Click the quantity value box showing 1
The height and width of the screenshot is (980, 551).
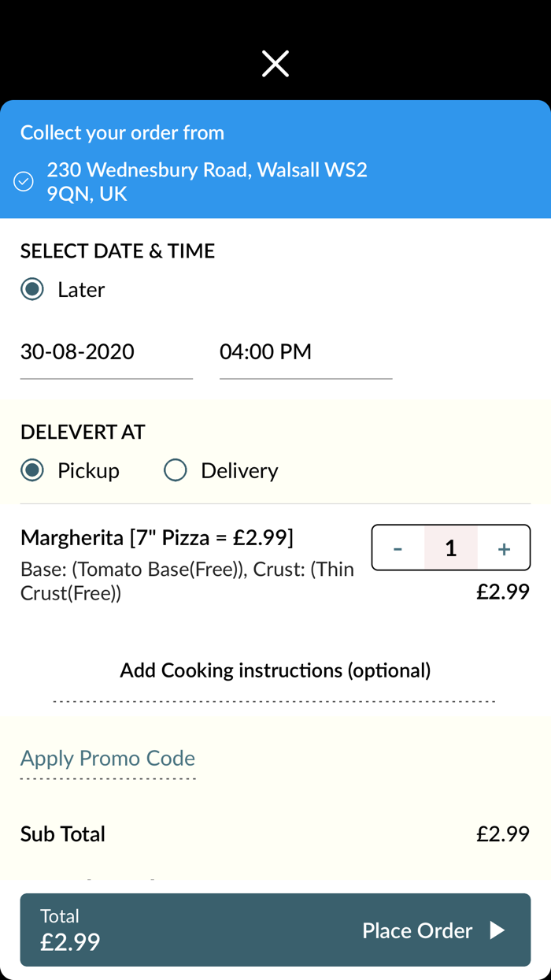[450, 548]
